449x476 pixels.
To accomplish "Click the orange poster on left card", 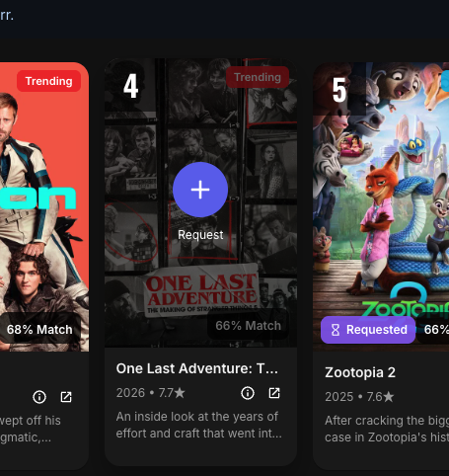I will tap(44, 206).
